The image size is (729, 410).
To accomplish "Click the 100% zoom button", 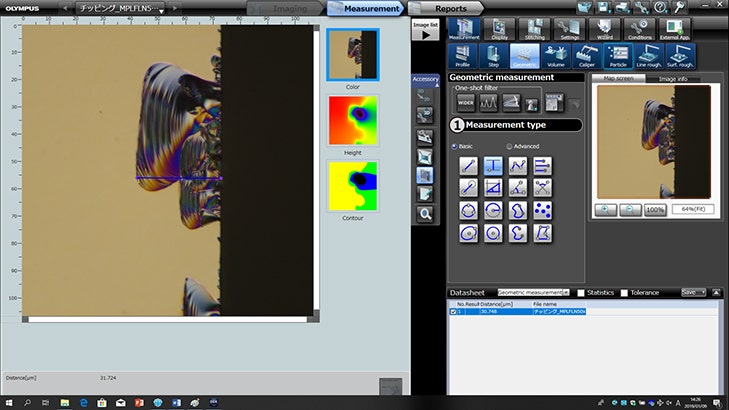I will click(x=655, y=210).
